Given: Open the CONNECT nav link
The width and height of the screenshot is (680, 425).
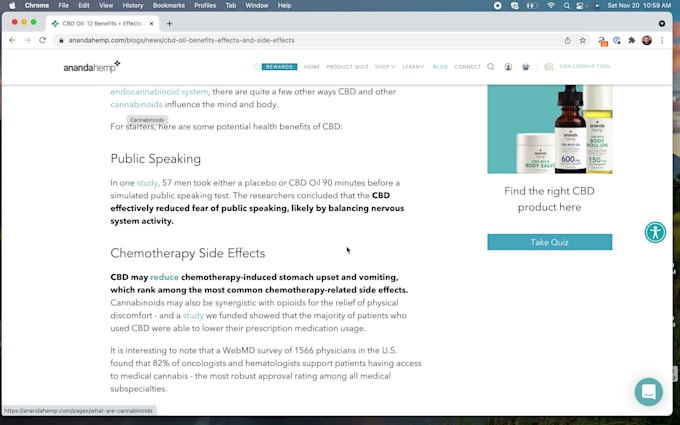Looking at the screenshot, I should [468, 66].
